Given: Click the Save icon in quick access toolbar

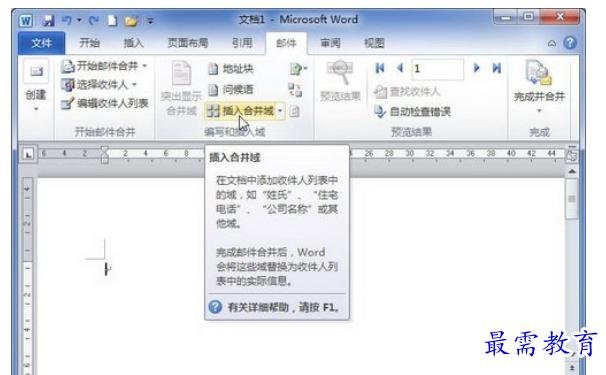Looking at the screenshot, I should point(48,20).
